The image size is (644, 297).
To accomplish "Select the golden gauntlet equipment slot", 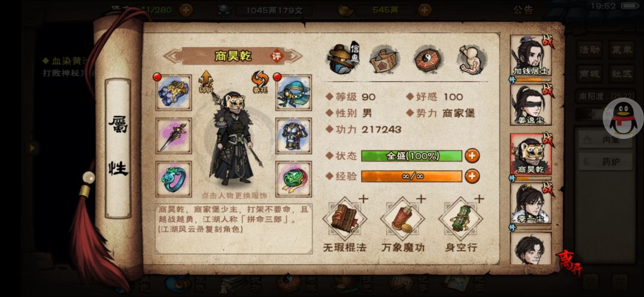I will (174, 92).
